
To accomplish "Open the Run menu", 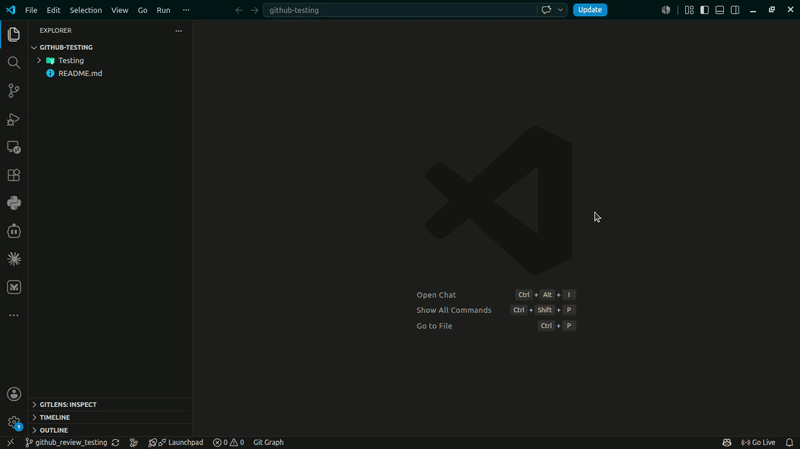I will tap(163, 10).
